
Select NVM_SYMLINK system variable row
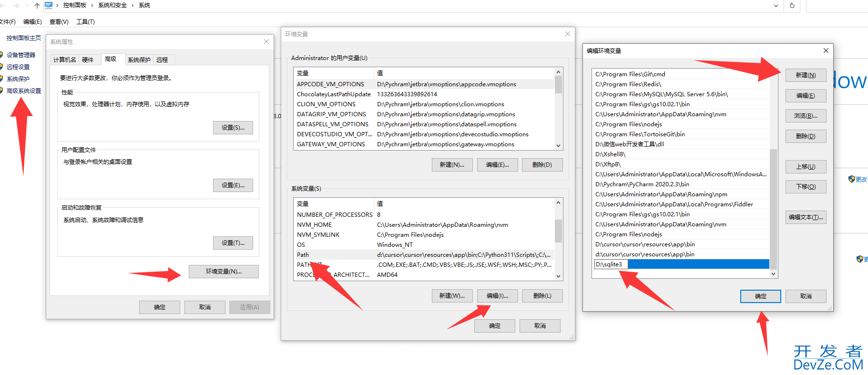[x=424, y=235]
